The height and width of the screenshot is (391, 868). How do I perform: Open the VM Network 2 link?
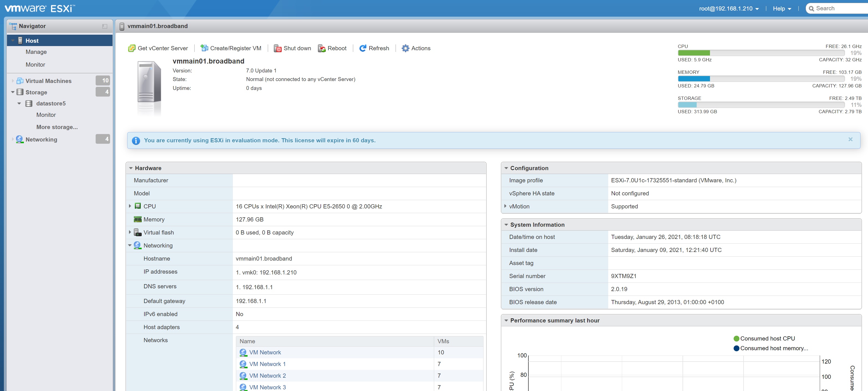[x=267, y=375]
